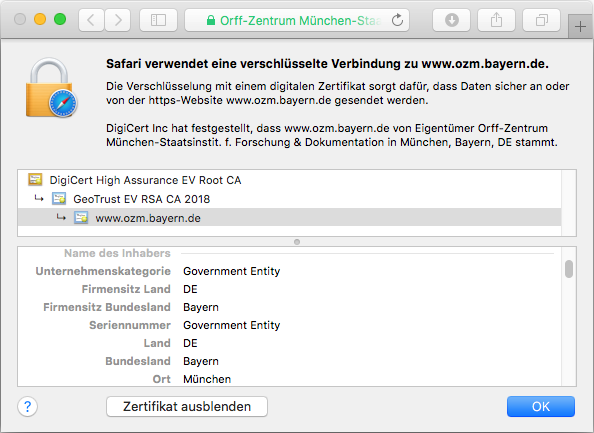594x433 pixels.
Task: Click the Firmensitz Bundesland value Bayern
Action: tap(201, 307)
